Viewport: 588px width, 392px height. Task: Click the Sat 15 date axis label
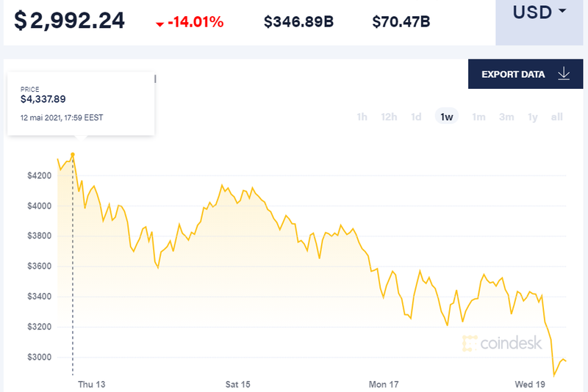(x=237, y=384)
